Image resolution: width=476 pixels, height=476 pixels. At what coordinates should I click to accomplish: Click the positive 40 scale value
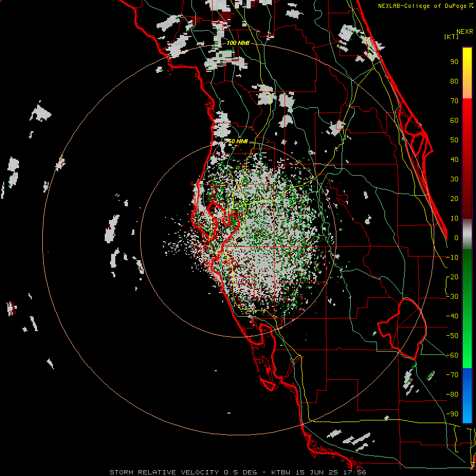454,160
